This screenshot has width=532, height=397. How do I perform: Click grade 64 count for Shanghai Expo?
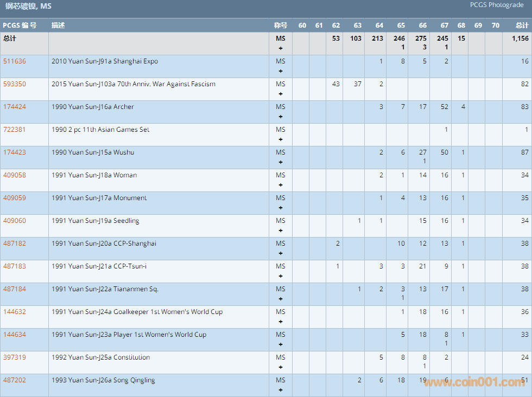[x=381, y=61]
